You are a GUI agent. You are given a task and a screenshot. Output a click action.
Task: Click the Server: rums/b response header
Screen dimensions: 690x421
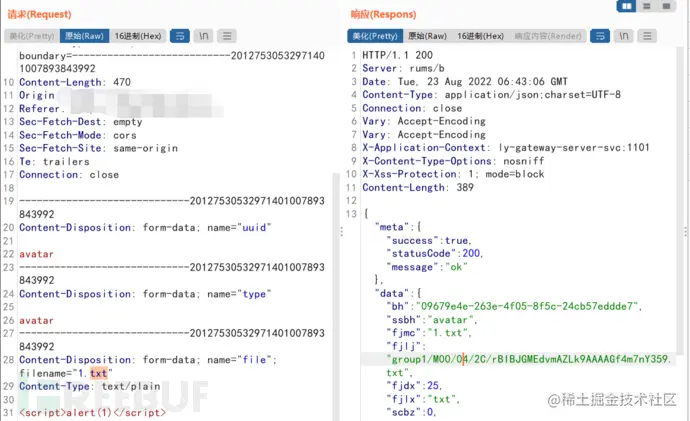click(x=403, y=68)
